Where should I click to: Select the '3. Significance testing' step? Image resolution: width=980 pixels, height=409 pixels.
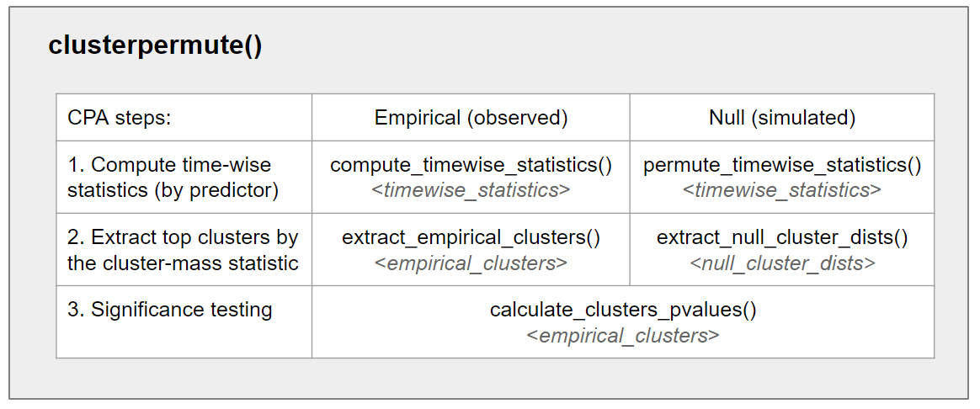(169, 310)
